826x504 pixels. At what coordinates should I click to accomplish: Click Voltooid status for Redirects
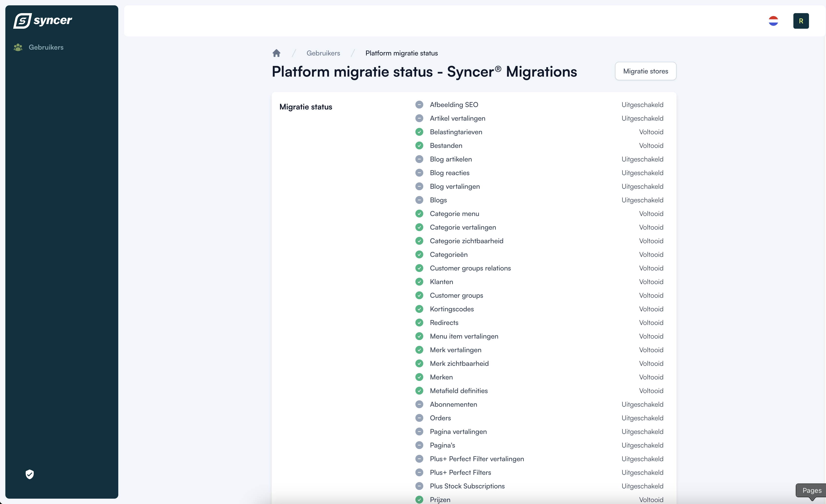point(651,323)
